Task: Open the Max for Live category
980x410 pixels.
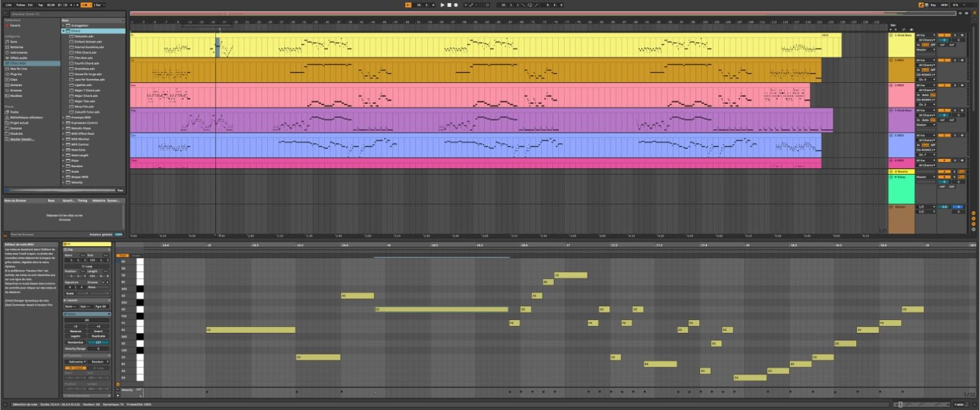Action: click(x=18, y=68)
